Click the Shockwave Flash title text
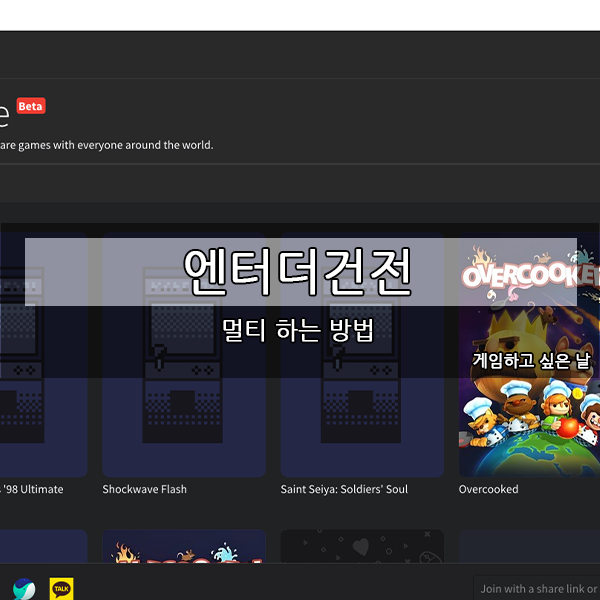The height and width of the screenshot is (600, 600). coord(144,489)
